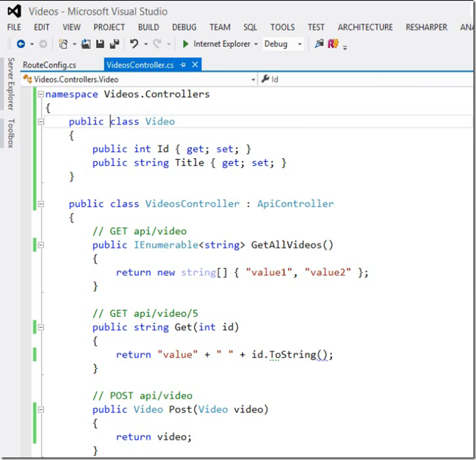Click the IEnumerable type in code
Screen dimensions: 476x460
point(166,245)
